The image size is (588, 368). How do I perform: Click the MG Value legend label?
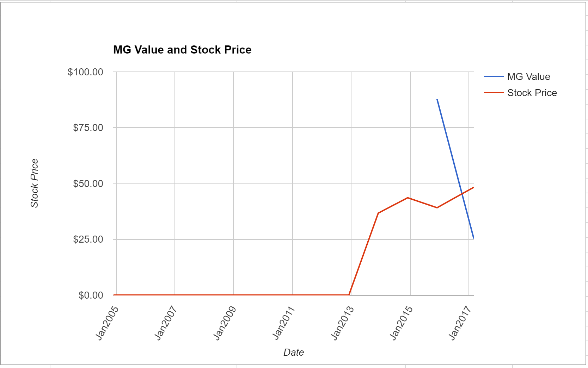coord(528,76)
